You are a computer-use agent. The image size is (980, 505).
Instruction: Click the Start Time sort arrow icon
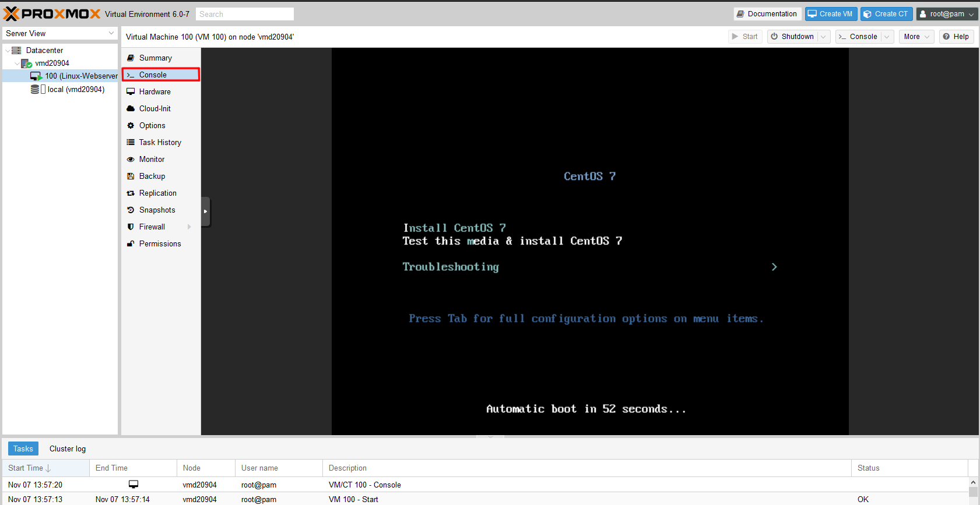(x=48, y=468)
